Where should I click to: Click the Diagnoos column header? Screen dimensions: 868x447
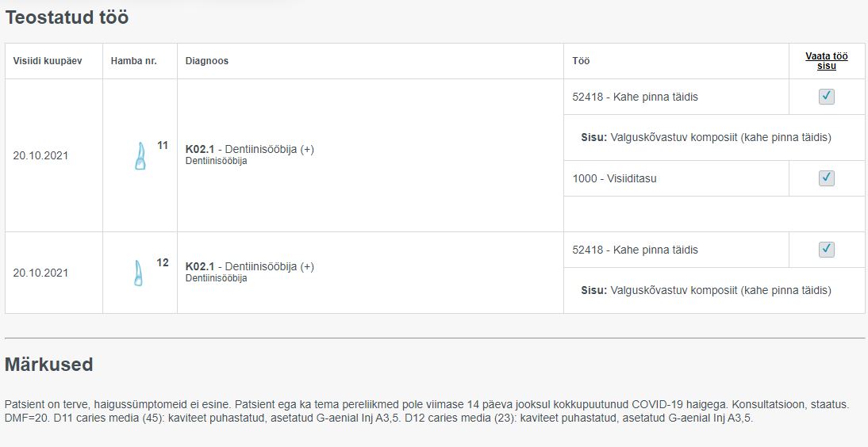point(207,61)
